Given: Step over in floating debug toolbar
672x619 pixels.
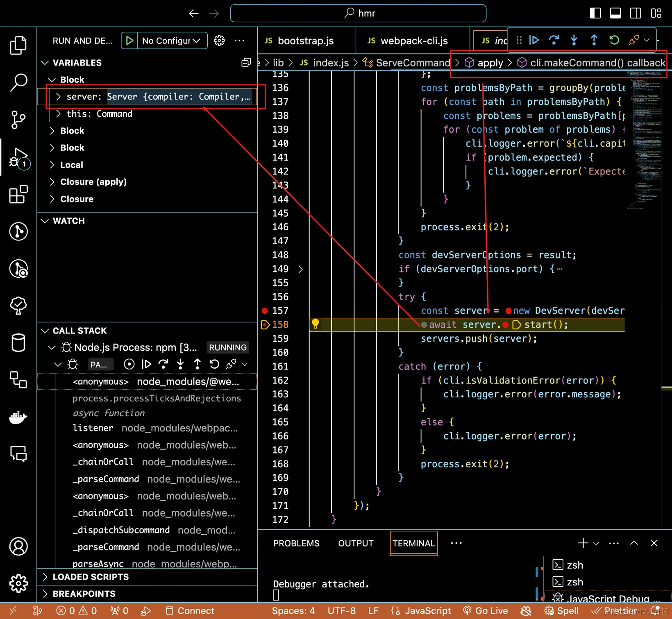Looking at the screenshot, I should [x=554, y=40].
